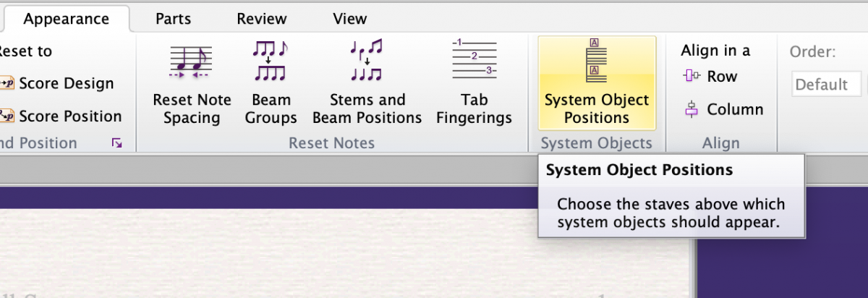Click the Tab Fingerings icon
The width and height of the screenshot is (868, 298).
[x=475, y=61]
